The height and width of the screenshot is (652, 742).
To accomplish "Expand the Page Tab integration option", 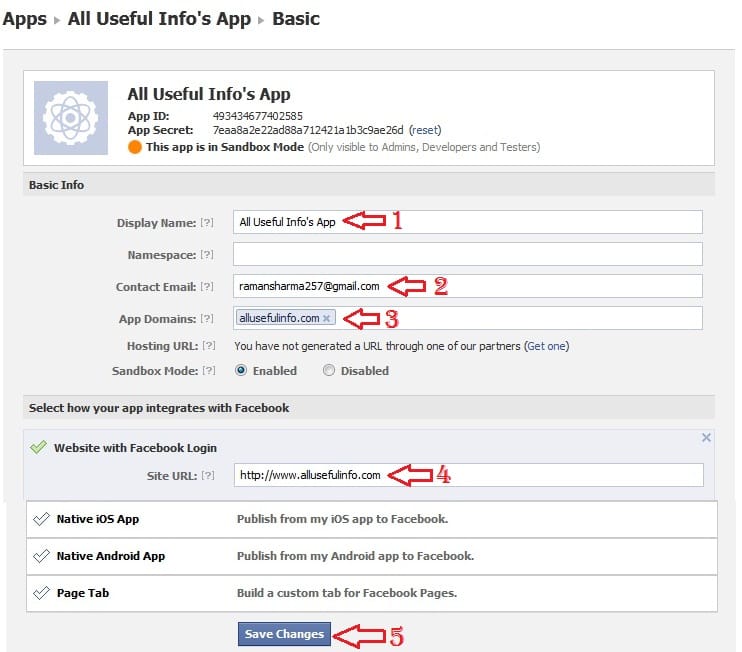I will pos(82,593).
